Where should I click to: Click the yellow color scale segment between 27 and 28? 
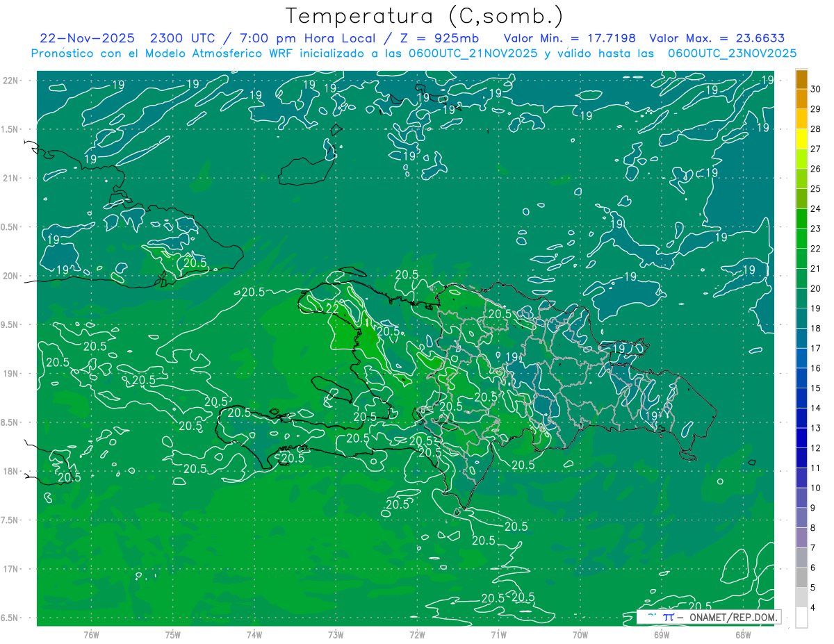pos(801,139)
